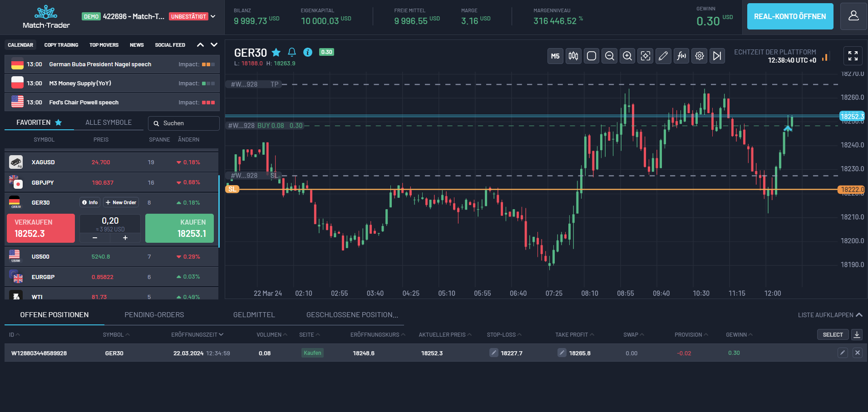Open the TOP MOVERS tab

(x=104, y=45)
